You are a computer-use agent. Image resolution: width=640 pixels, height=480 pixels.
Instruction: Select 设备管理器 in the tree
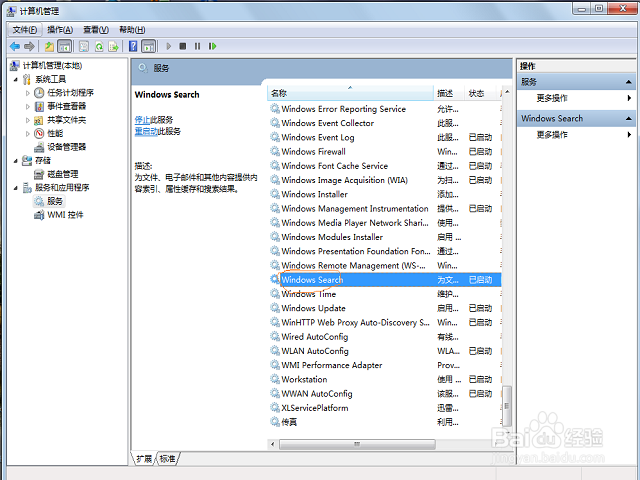pyautogui.click(x=67, y=147)
